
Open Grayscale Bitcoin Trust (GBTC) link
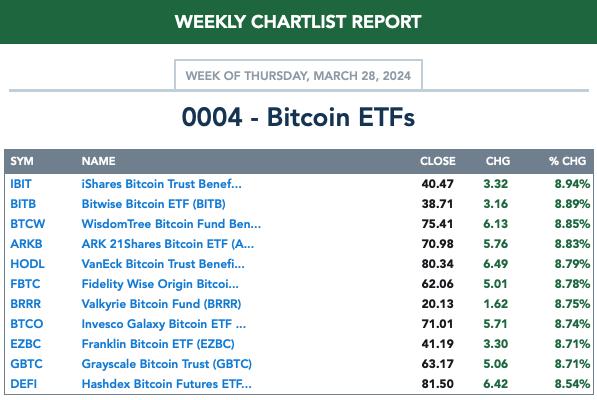[x=166, y=364]
